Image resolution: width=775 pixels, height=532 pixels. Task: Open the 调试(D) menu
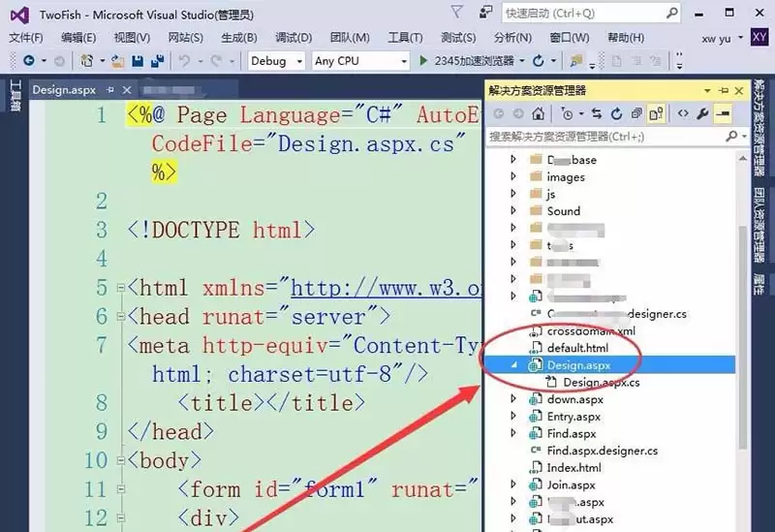coord(293,37)
